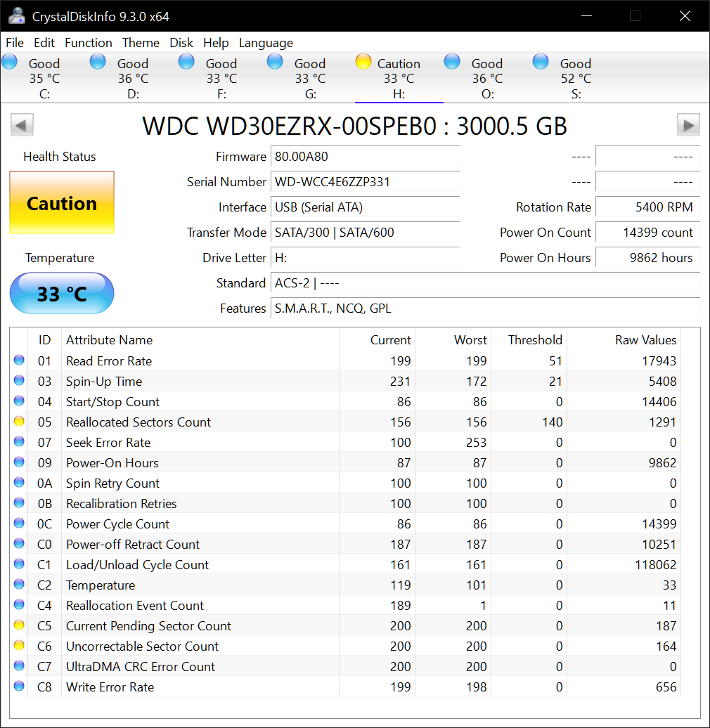Viewport: 710px width, 728px height.
Task: Click the next disk arrow button
Action: tap(688, 125)
